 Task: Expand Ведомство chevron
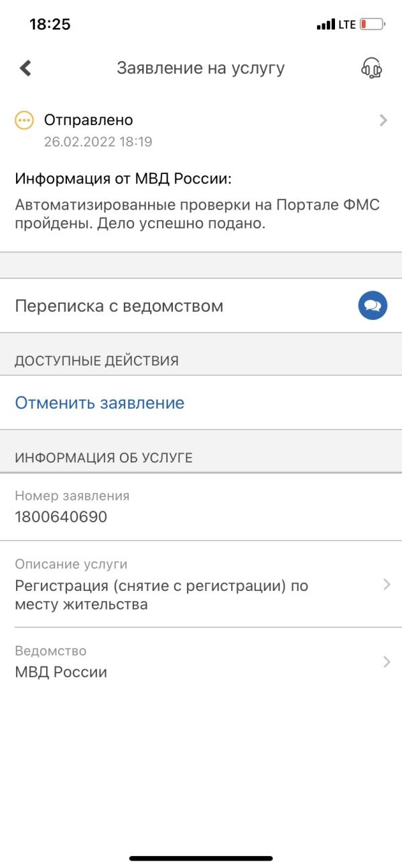[x=387, y=662]
